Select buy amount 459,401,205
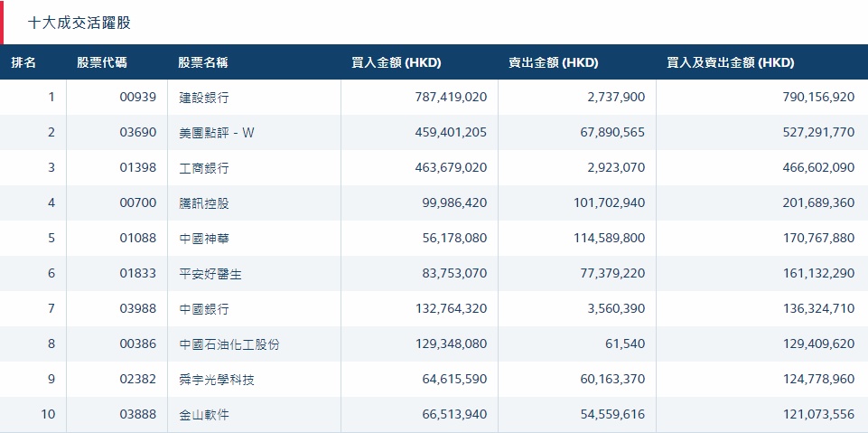868x433 pixels. [451, 133]
